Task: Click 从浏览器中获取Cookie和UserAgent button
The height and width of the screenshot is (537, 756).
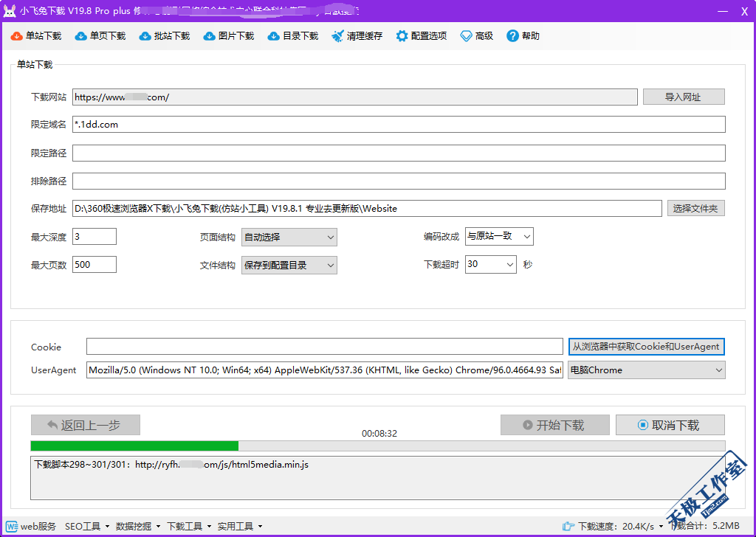Action: 646,346
